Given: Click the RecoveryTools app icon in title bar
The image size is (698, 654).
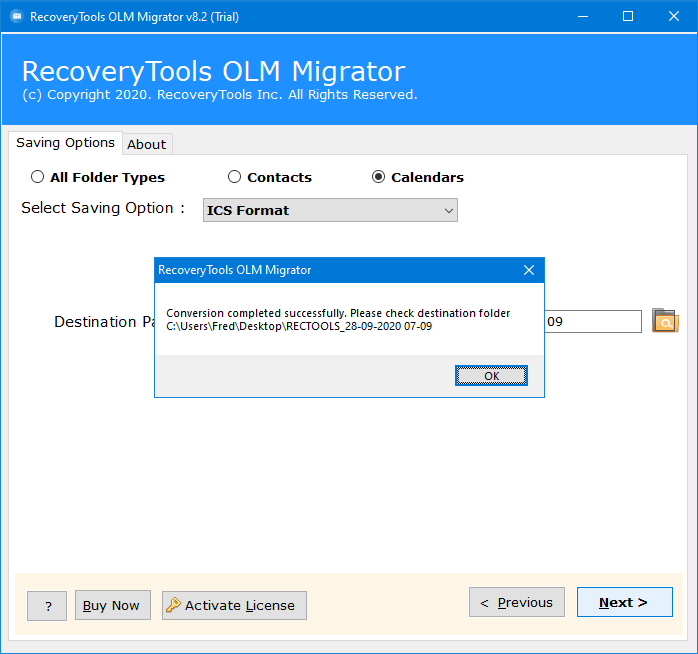Looking at the screenshot, I should [x=16, y=16].
